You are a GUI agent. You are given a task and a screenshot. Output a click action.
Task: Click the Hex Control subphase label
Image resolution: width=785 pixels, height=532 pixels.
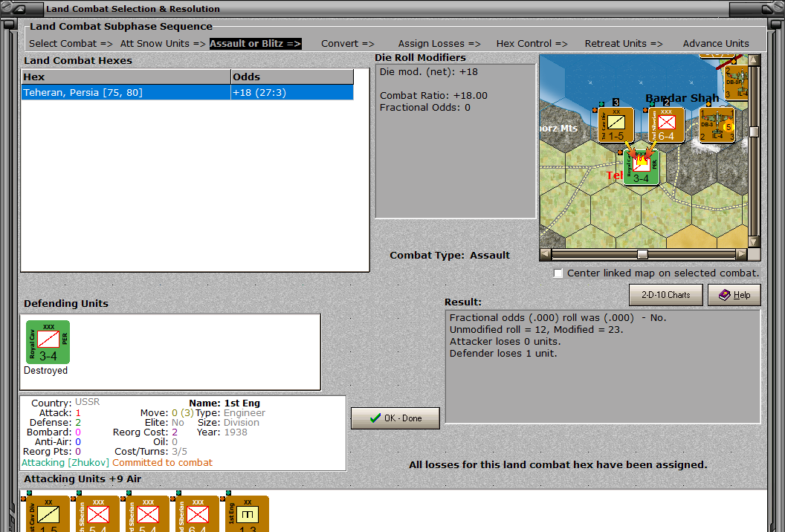(532, 44)
